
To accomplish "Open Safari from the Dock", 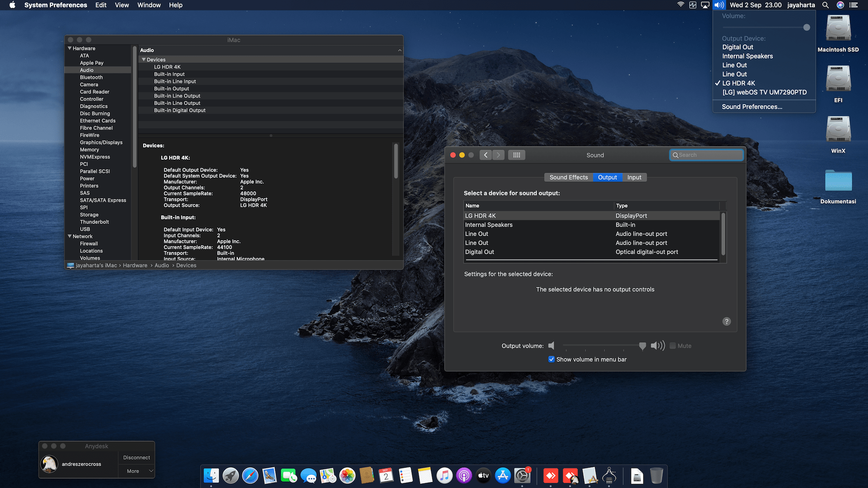I will (x=250, y=475).
